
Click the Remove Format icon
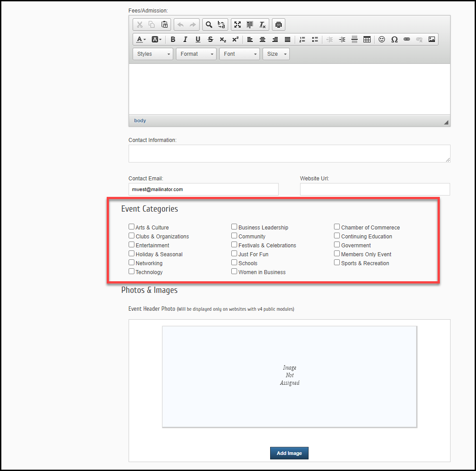coord(262,25)
